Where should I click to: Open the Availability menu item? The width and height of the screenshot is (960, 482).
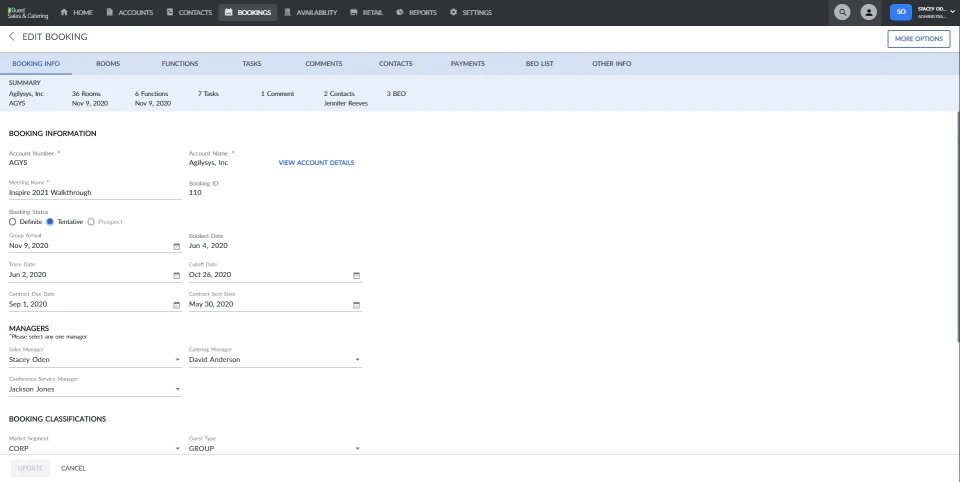coord(310,12)
